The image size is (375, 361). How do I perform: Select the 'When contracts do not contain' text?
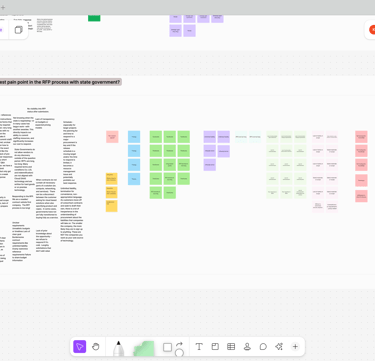tap(47, 199)
